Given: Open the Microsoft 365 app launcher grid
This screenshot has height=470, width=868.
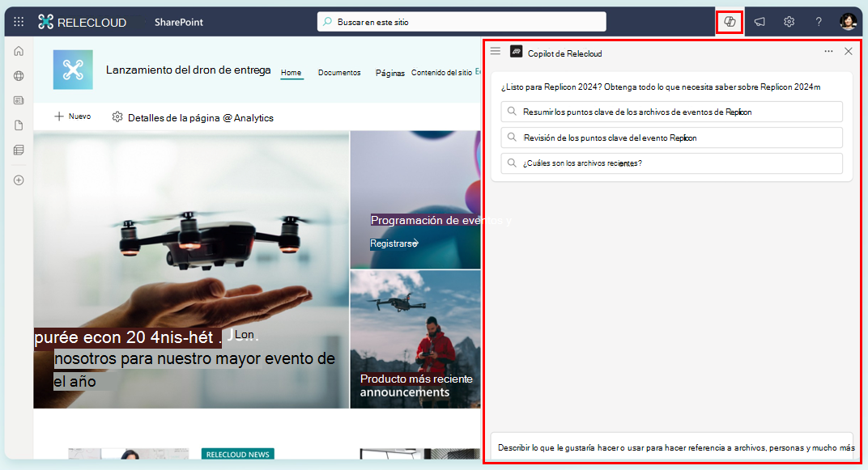Looking at the screenshot, I should 18,21.
